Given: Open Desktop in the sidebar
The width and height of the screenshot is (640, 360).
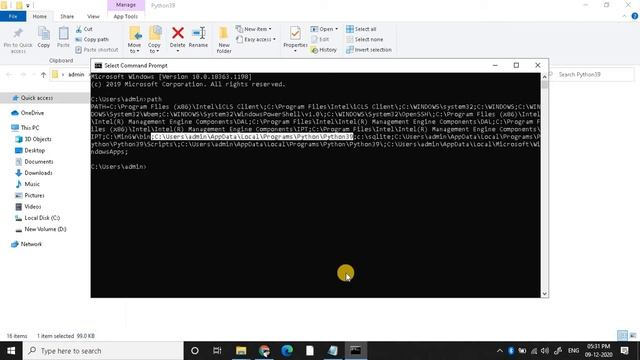Looking at the screenshot, I should [35, 151].
